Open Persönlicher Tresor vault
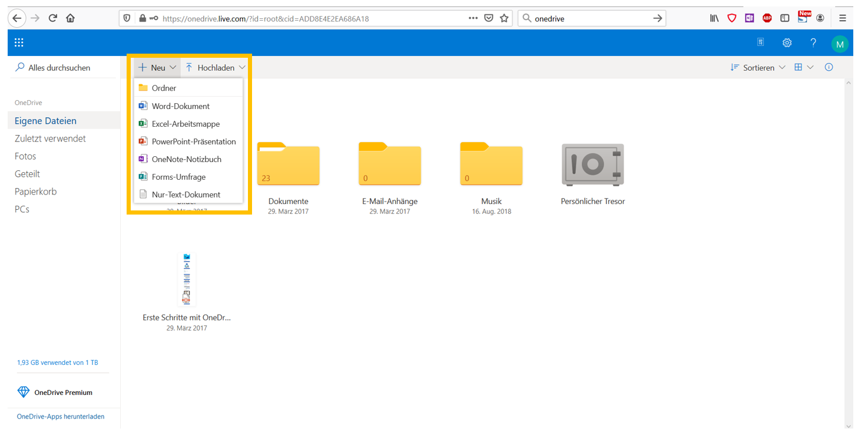This screenshot has width=868, height=435. coord(593,174)
